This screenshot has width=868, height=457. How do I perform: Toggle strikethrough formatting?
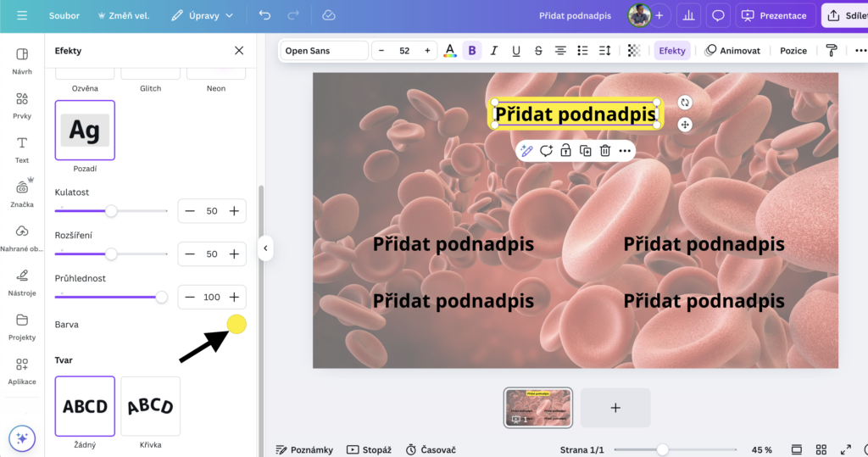(538, 50)
